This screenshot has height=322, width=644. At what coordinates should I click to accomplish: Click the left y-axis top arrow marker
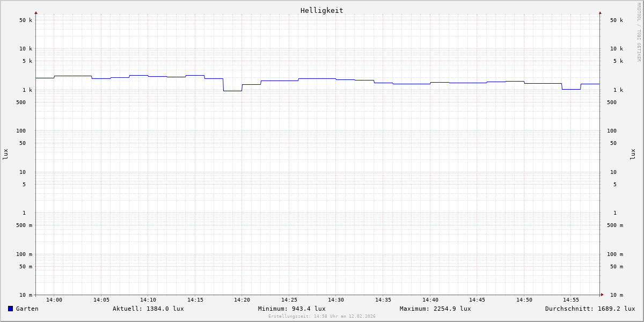pyautogui.click(x=36, y=12)
